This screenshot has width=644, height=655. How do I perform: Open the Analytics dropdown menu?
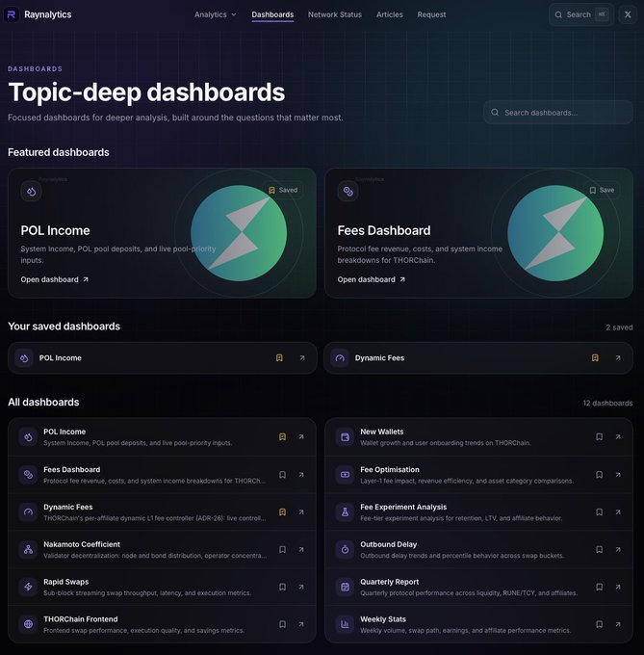point(215,14)
